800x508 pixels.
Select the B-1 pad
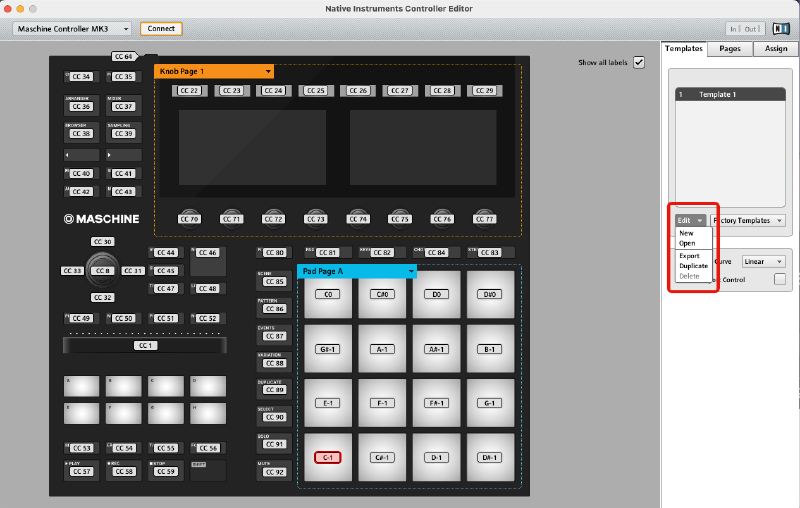pyautogui.click(x=490, y=349)
